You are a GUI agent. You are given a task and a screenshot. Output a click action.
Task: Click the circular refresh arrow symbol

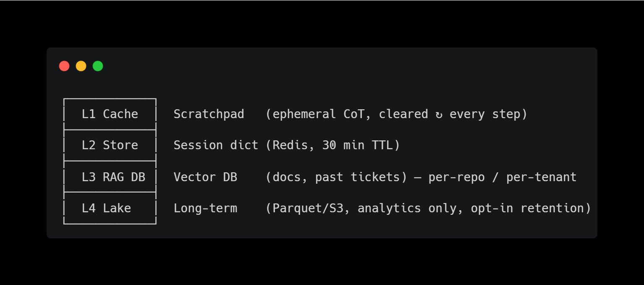click(x=439, y=114)
